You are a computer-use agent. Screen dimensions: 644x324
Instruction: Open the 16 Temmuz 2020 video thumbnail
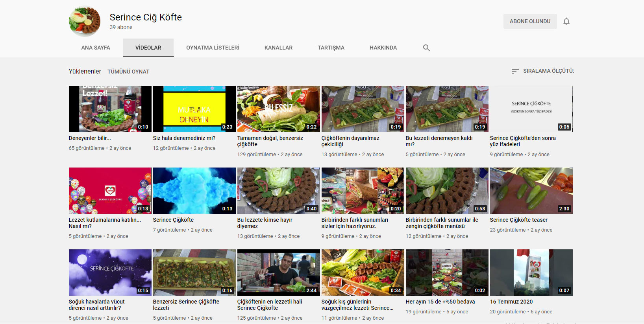tap(531, 272)
